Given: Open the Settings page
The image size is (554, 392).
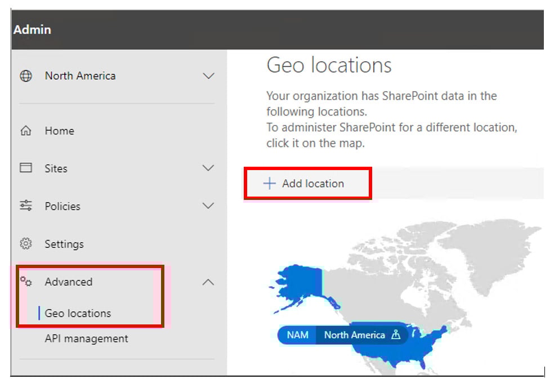Looking at the screenshot, I should [x=64, y=244].
